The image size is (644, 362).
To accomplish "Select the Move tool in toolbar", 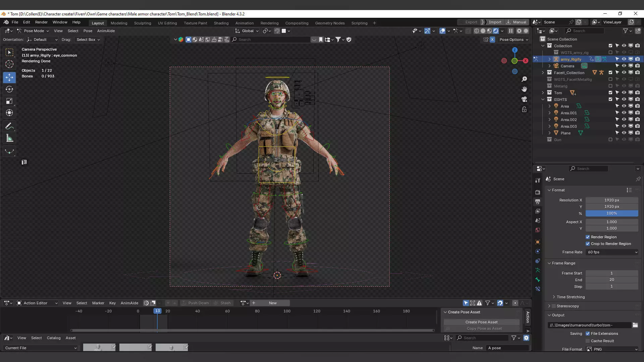I will pos(9,77).
